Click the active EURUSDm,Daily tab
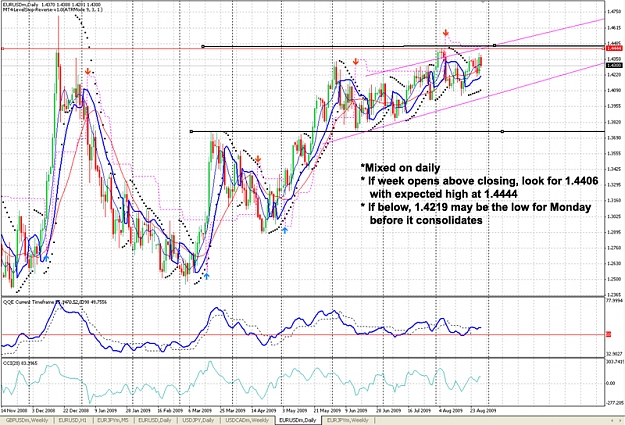Viewport: 625px width, 425px height. tap(297, 420)
